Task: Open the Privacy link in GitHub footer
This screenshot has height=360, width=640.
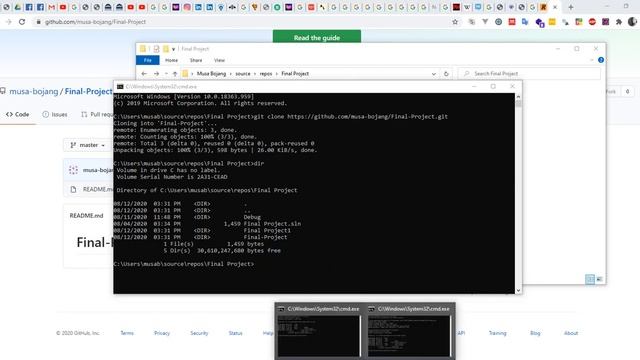Action: pos(162,333)
